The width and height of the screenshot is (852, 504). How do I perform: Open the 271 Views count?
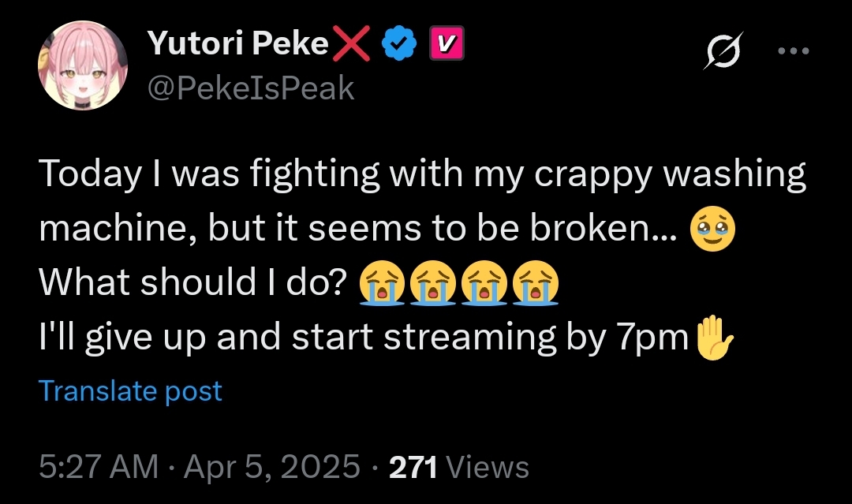tap(459, 467)
